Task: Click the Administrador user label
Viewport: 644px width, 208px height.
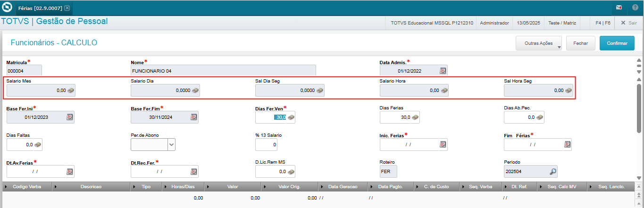Action: point(494,23)
